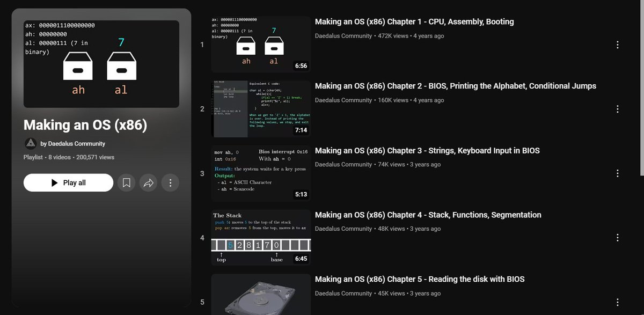The width and height of the screenshot is (644, 315).
Task: Click the 'Making an OS (x86)' playlist heading
Action: coord(85,126)
